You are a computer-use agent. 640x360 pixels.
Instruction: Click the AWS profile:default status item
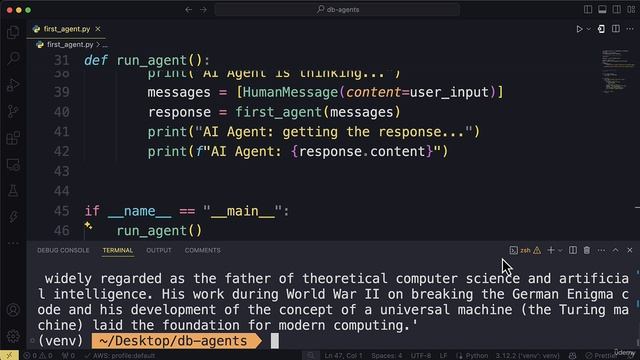coord(120,356)
